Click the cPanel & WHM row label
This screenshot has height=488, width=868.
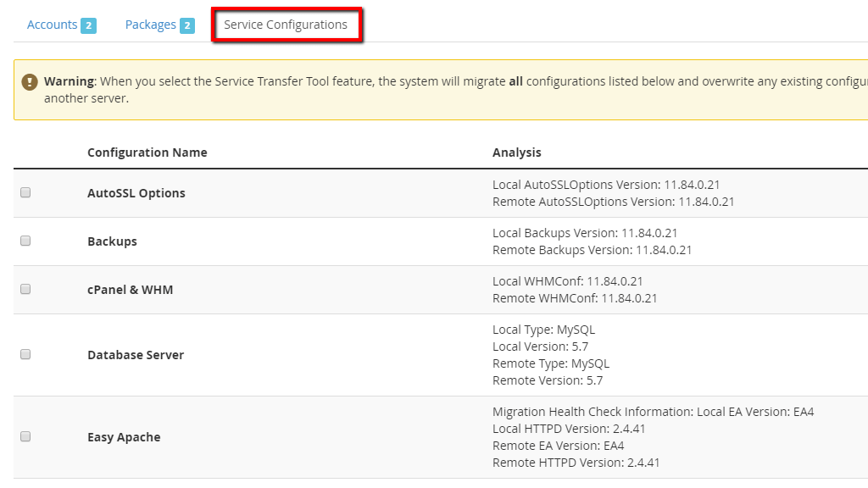coord(130,290)
